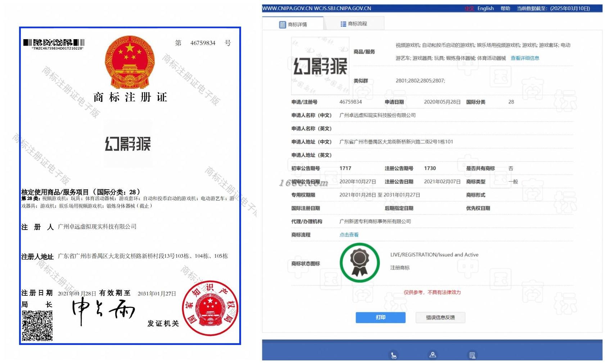Click the 幻影猴 trademark thumbnail on the detail page

pos(320,66)
